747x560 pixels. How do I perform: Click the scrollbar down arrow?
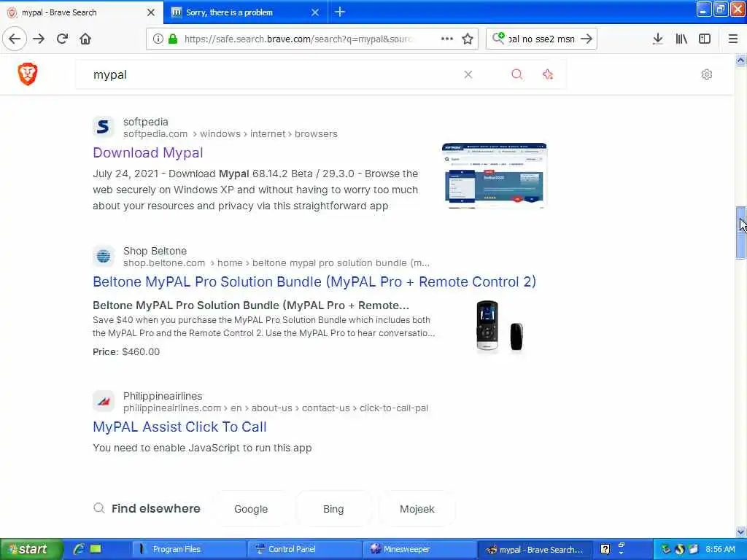coord(740,532)
